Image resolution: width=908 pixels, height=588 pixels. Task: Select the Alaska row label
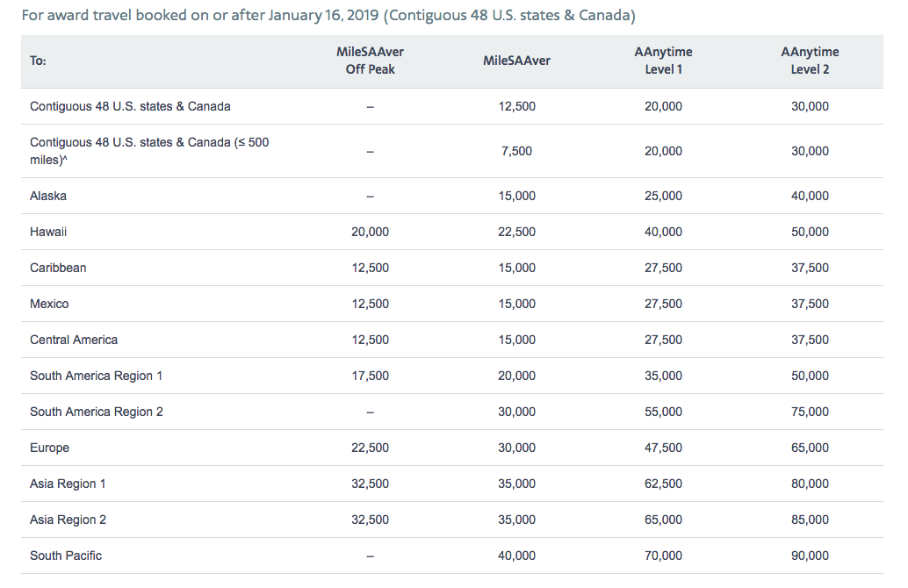pyautogui.click(x=48, y=196)
